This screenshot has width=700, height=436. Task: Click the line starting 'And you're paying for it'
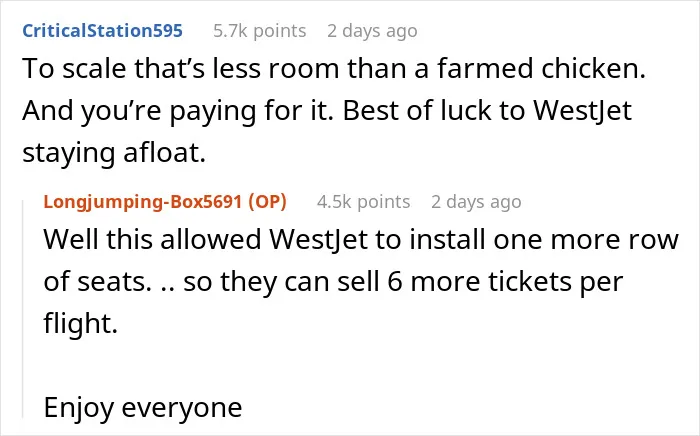327,112
